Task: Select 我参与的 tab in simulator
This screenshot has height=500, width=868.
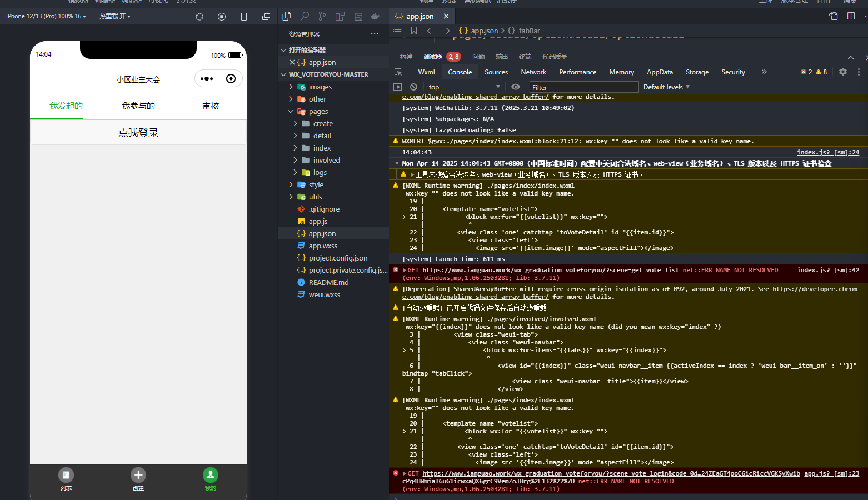Action: pyautogui.click(x=138, y=106)
